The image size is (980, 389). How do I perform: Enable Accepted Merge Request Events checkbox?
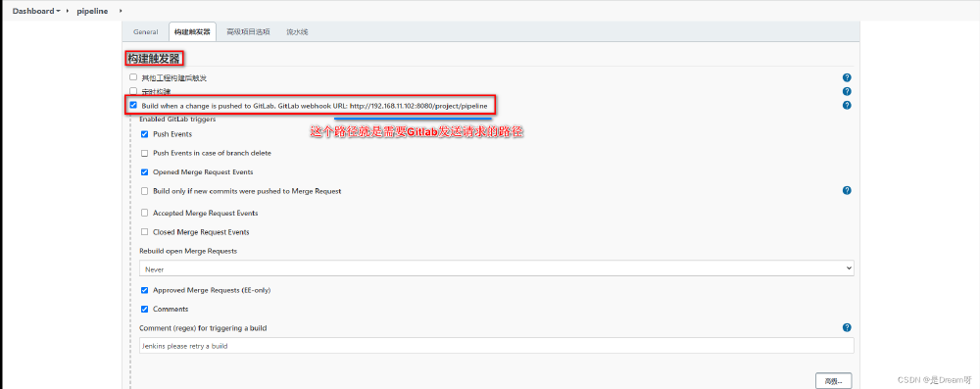tap(144, 213)
